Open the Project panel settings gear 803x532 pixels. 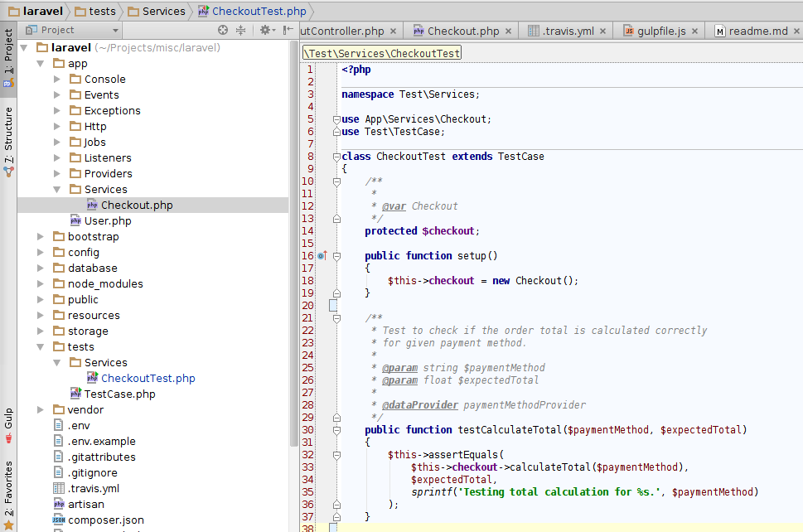265,29
